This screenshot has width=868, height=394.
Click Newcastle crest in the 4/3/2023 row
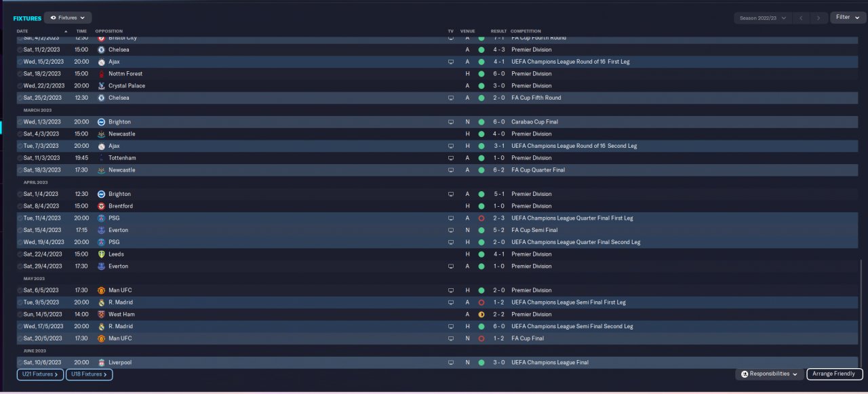pyautogui.click(x=101, y=134)
